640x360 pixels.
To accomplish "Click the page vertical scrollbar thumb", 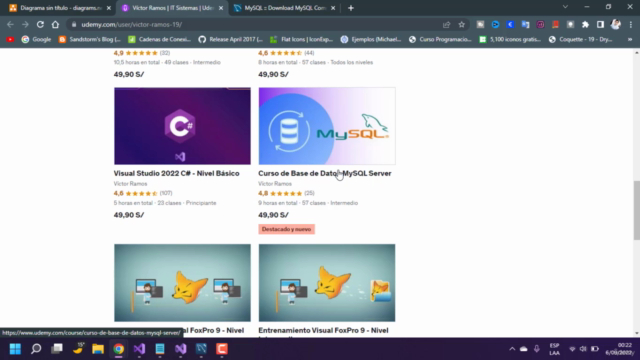I will (x=636, y=211).
